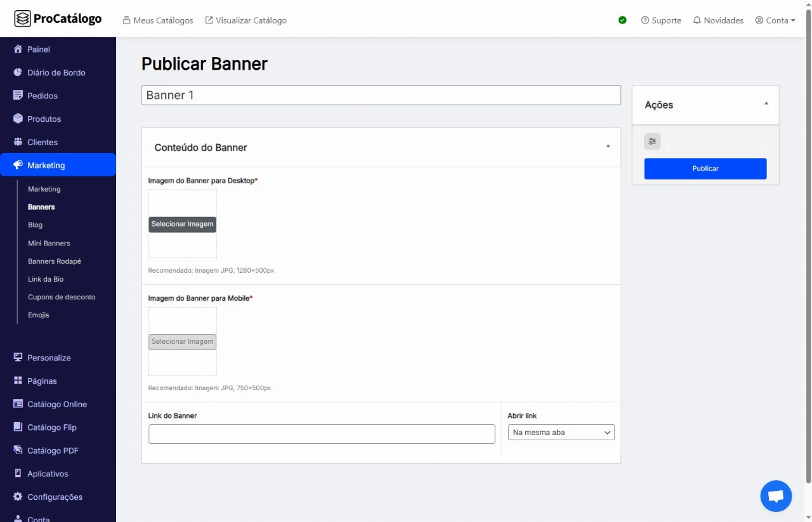
Task: Open Diário de Bordo in sidebar
Action: (x=56, y=72)
